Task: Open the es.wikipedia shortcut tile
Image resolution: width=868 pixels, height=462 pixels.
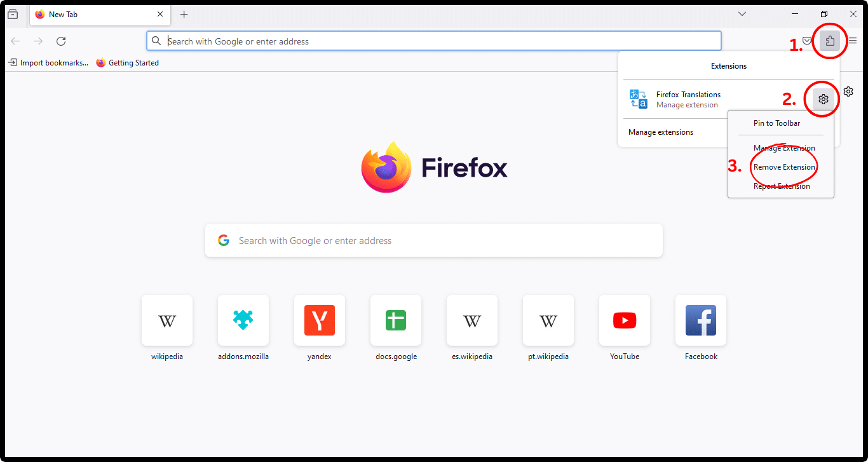Action: click(x=472, y=320)
